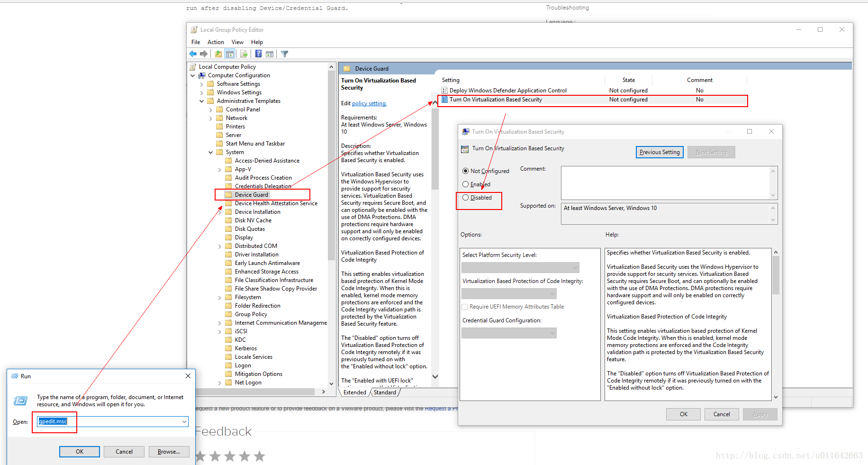This screenshot has height=465, width=868.
Task: Collapse the Computer Configuration node
Action: click(x=193, y=75)
